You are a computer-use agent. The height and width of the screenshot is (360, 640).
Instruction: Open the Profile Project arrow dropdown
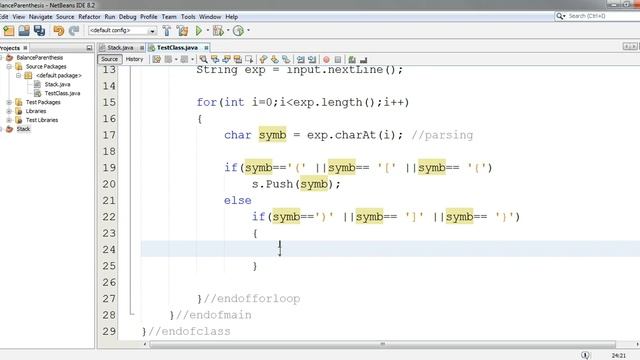248,31
